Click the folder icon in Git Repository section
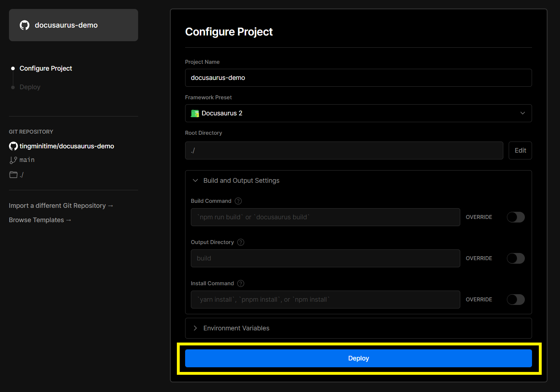The image size is (560, 392). coord(13,175)
